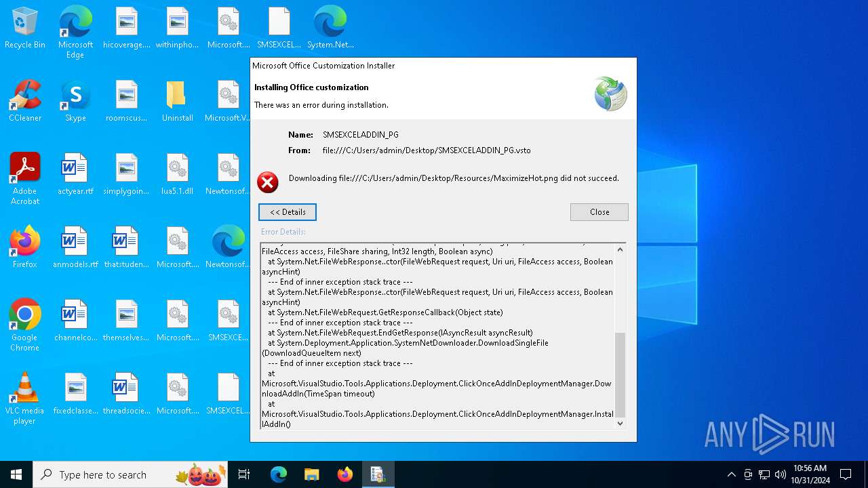Launch Firefox desktop shortcut
This screenshot has height=488, width=868.
click(x=25, y=248)
